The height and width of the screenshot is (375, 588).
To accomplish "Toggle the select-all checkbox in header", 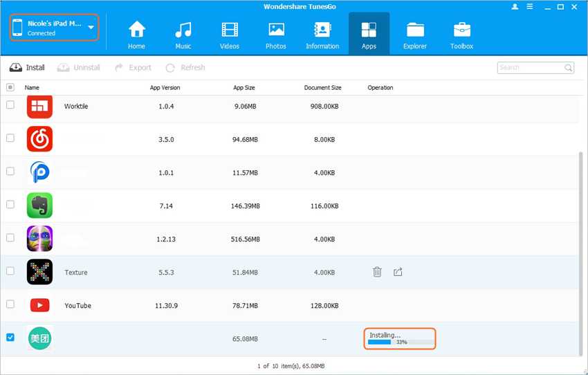I will tap(10, 87).
